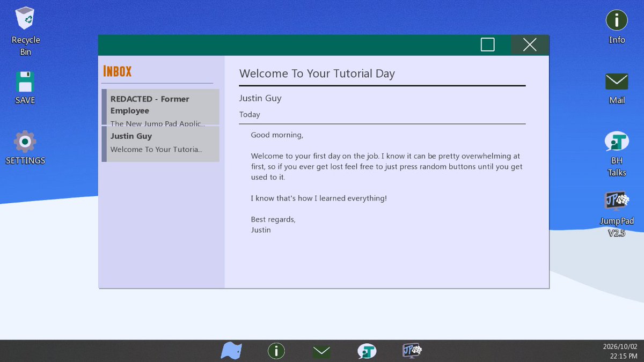
Task: Click 'I know that's how I learned everything!'
Action: [x=319, y=198]
